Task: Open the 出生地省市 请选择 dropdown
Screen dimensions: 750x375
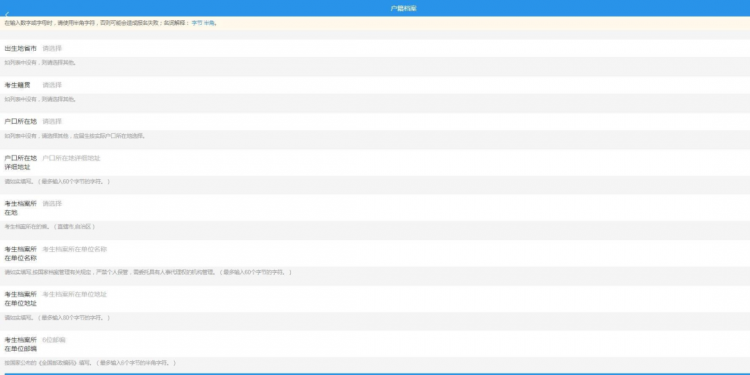Action: click(395, 49)
